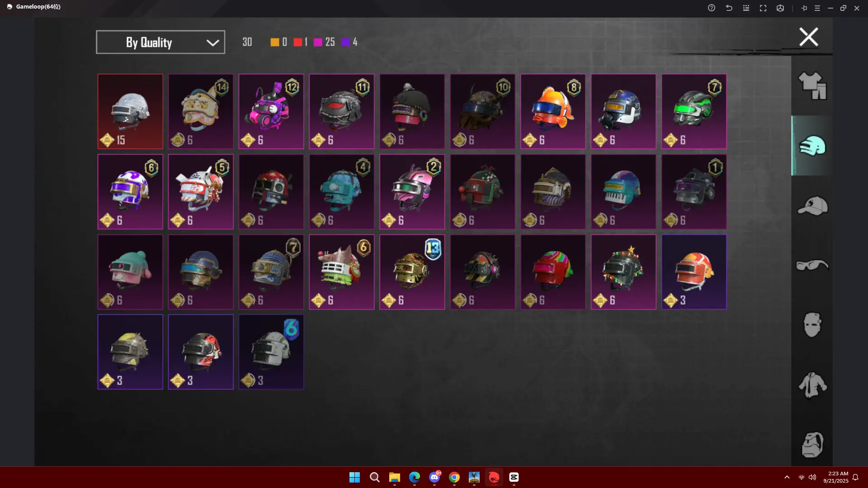Open Gameloop fullscreen toggle icon

763,8
